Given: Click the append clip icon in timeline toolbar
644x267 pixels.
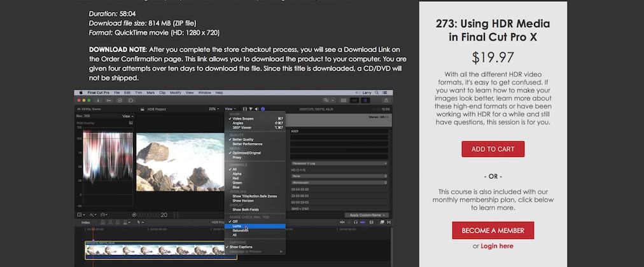Looking at the screenshot, I should pos(118,222).
